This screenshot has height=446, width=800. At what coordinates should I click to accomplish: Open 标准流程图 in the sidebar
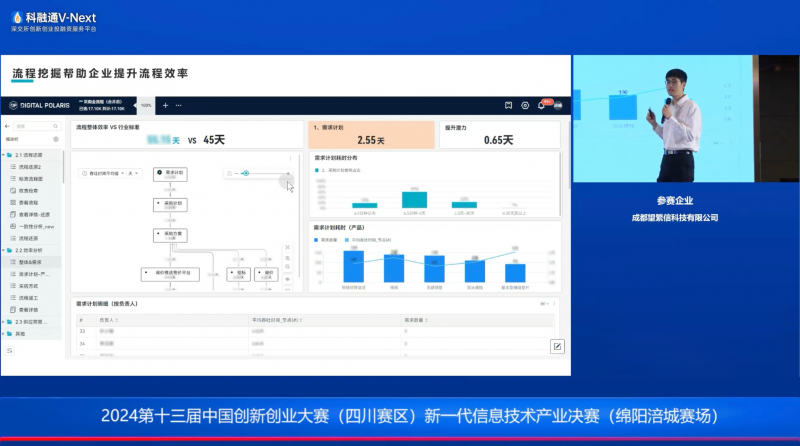click(x=31, y=179)
